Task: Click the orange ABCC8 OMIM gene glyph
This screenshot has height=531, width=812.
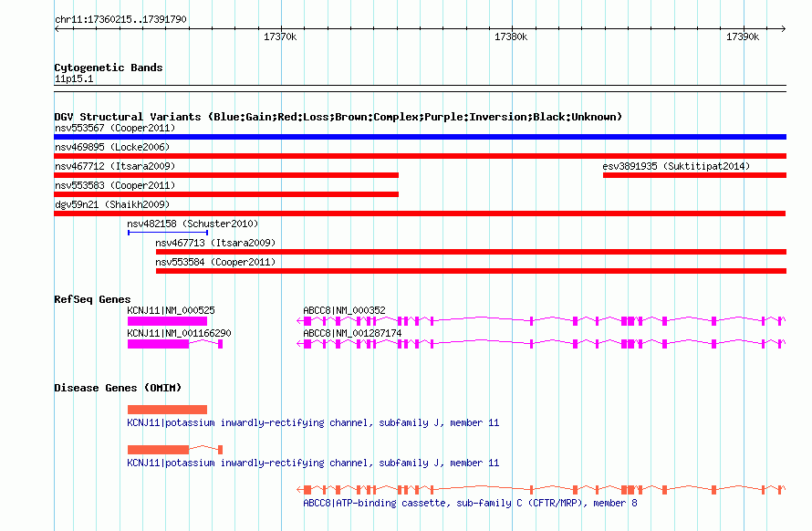Action: tap(541, 490)
